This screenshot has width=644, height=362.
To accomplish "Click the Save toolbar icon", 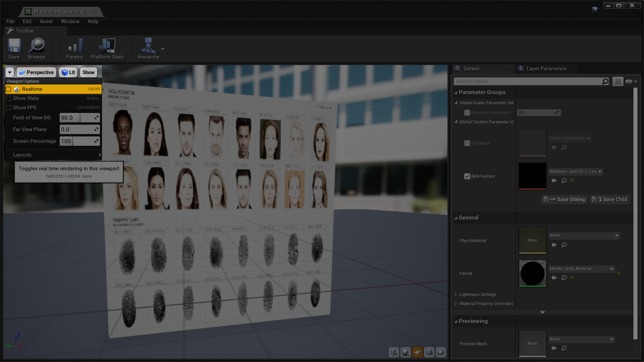I will tap(14, 49).
